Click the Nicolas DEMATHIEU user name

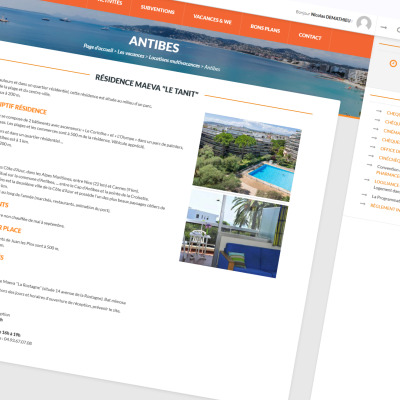point(331,17)
